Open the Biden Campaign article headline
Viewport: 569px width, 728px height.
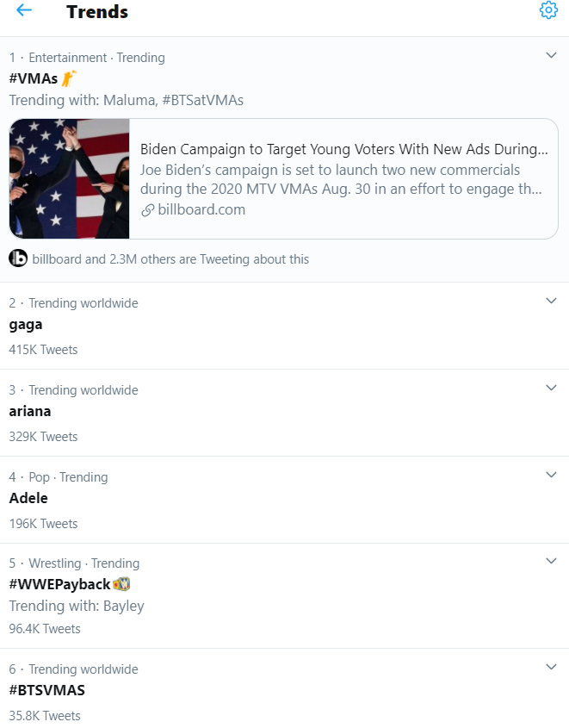coord(344,149)
